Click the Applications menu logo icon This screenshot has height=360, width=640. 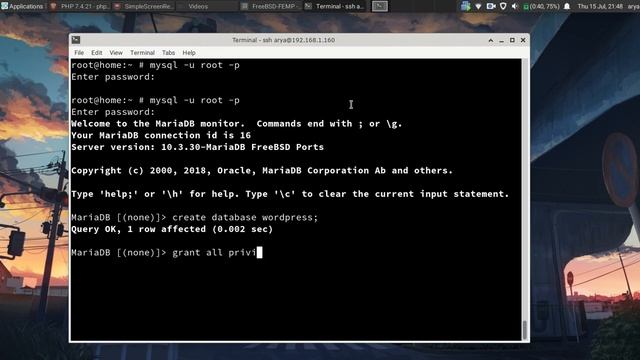(x=4, y=6)
